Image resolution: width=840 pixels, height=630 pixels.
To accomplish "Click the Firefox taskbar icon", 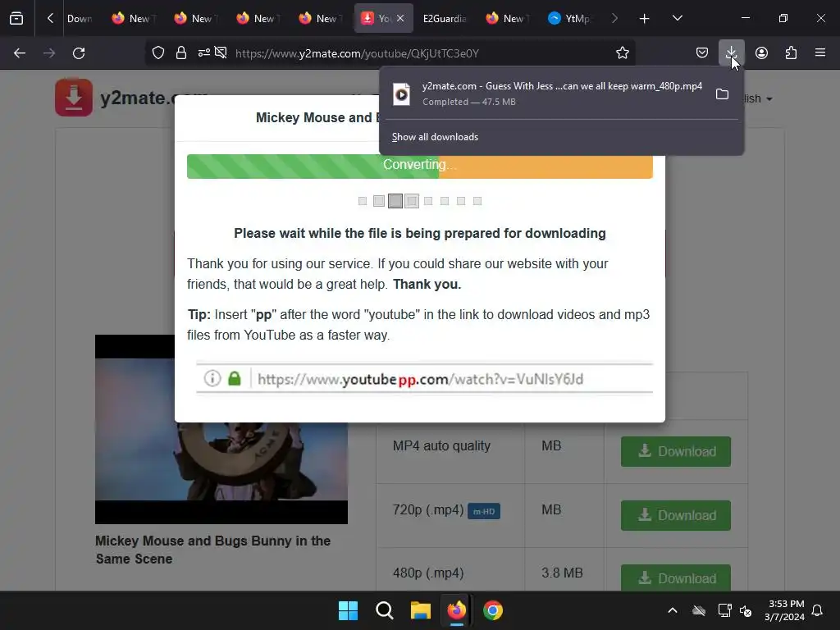I will [456, 610].
